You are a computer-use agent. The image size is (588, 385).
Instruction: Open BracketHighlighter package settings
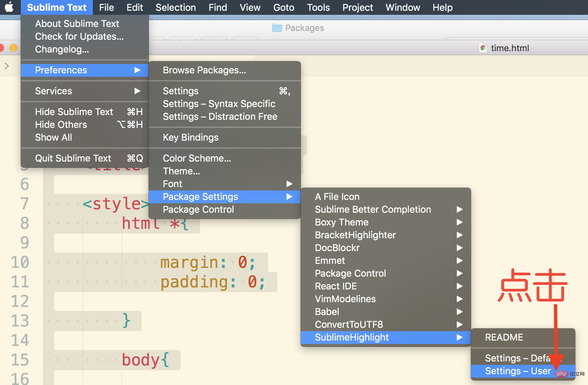click(386, 235)
